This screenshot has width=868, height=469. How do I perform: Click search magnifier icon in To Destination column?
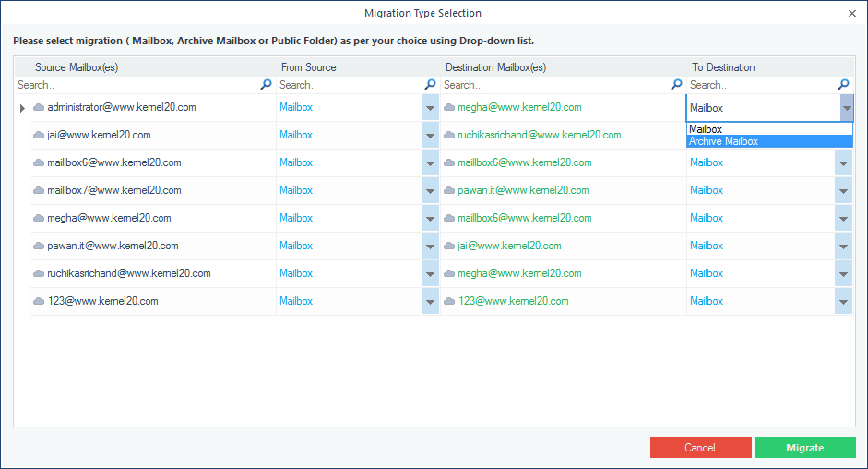tap(843, 85)
